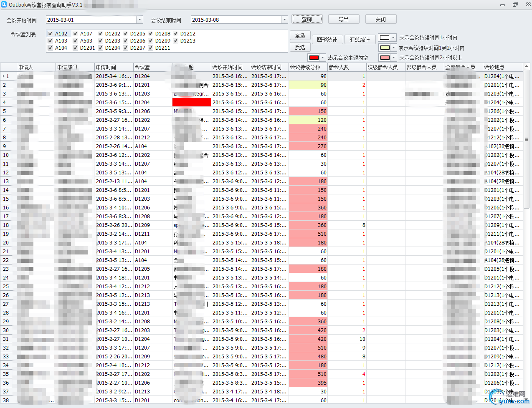The width and height of the screenshot is (532, 408).
Task: Open the white color dropdown for under 1 hour
Action: coord(393,38)
